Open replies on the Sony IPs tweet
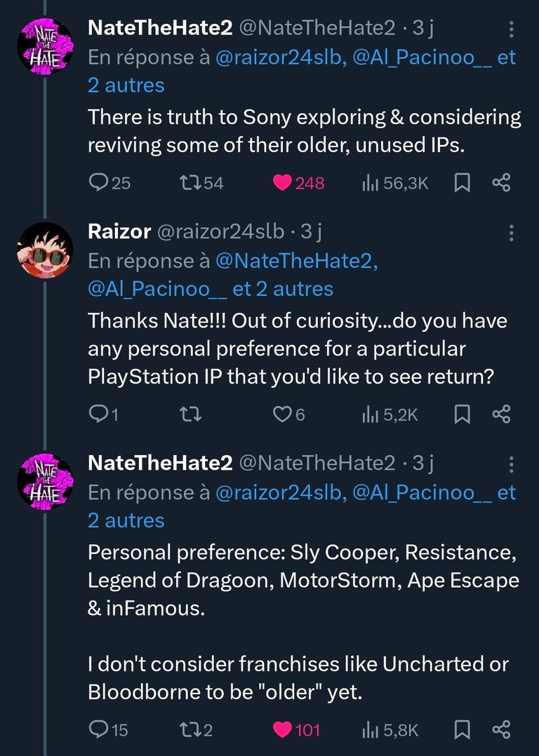The height and width of the screenshot is (756, 539). [109, 183]
